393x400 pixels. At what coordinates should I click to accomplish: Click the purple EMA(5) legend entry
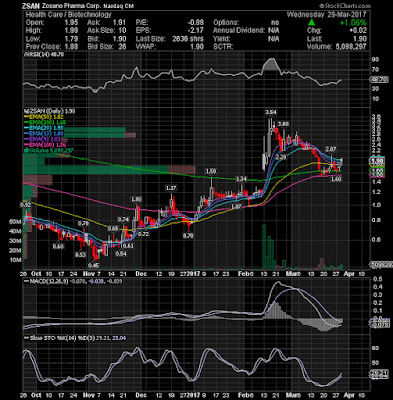click(41, 140)
